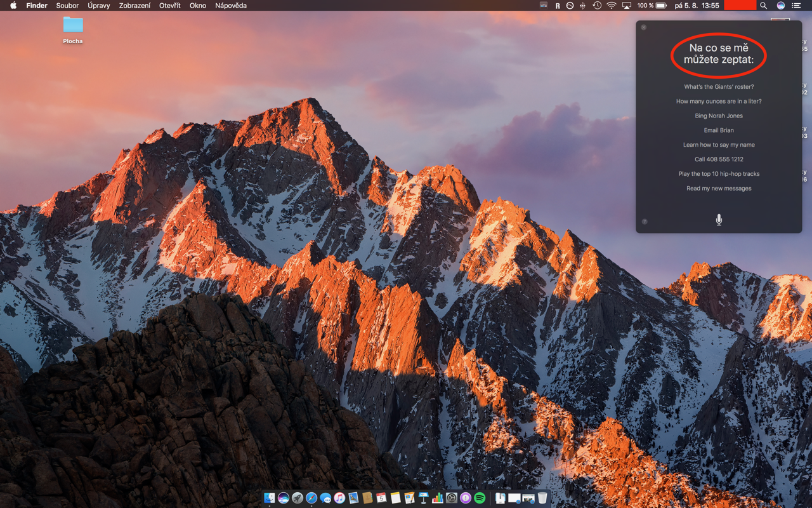Image resolution: width=812 pixels, height=508 pixels.
Task: Launch Spotify from the dock
Action: (480, 498)
